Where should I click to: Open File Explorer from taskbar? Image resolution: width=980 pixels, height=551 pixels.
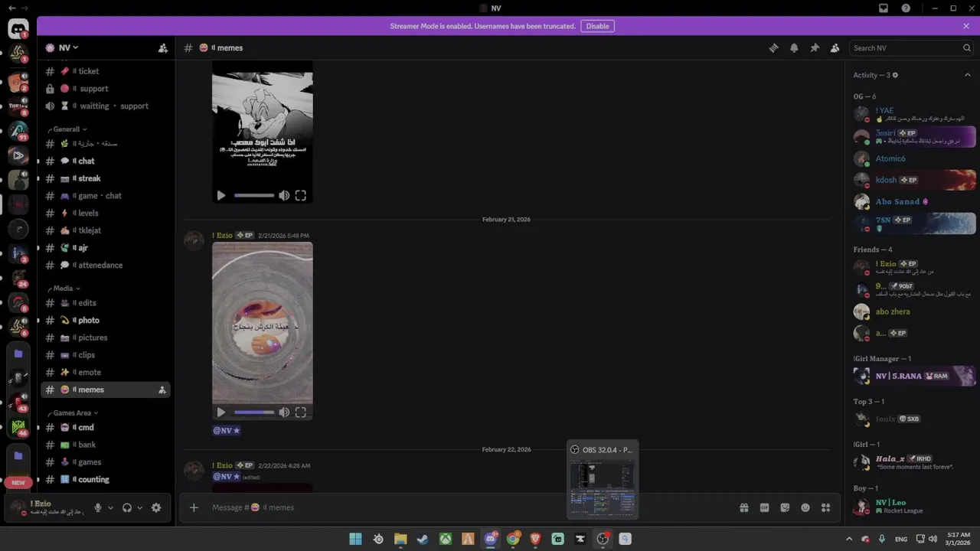400,539
